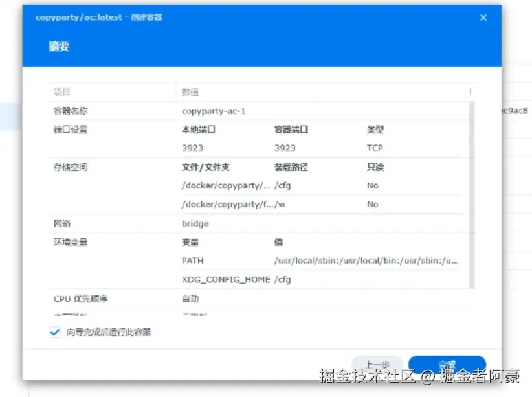Click read-only value No for /w mount

tap(373, 204)
